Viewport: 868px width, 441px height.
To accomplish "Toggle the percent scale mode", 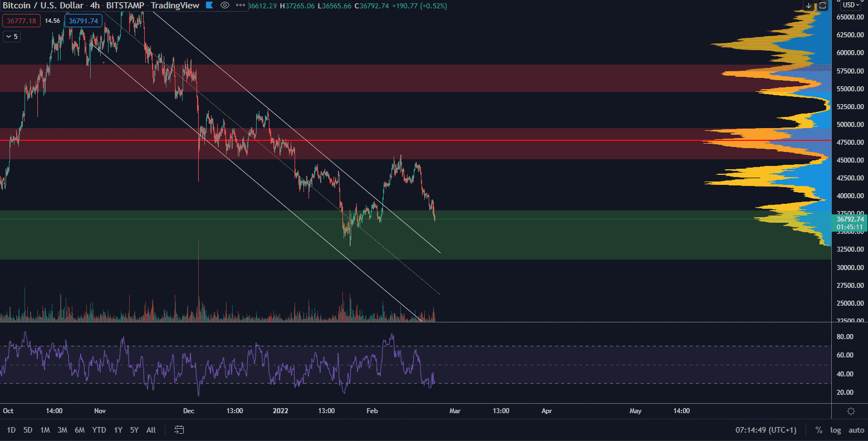I will tap(818, 430).
